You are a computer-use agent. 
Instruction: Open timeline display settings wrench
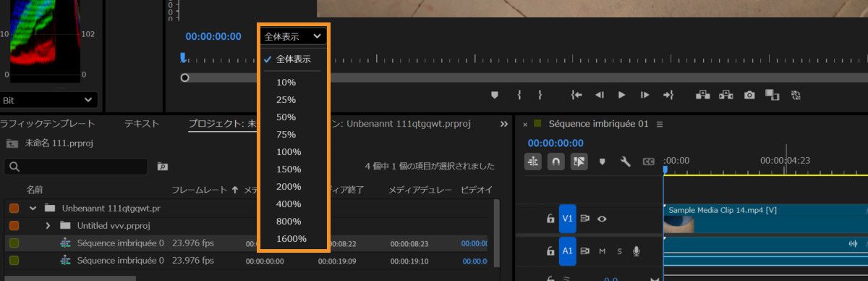pyautogui.click(x=626, y=162)
